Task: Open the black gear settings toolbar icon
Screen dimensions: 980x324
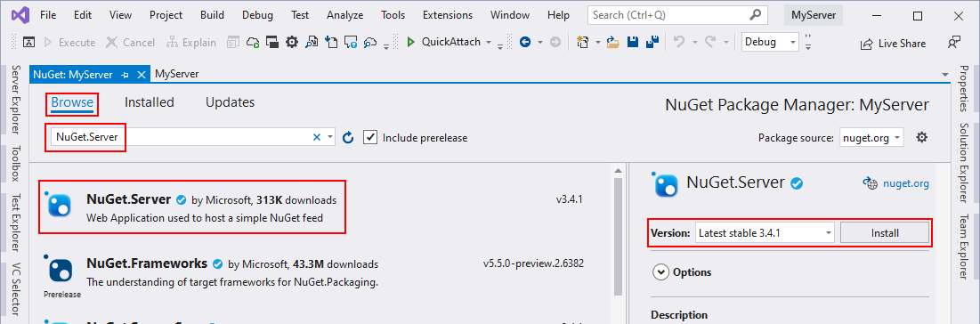Action: [x=291, y=43]
